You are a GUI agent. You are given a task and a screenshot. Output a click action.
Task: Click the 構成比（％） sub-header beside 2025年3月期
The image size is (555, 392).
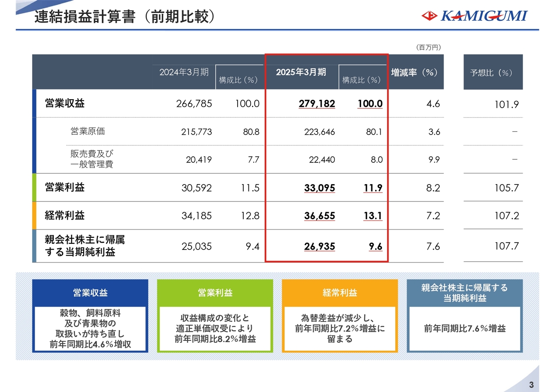[x=362, y=80]
